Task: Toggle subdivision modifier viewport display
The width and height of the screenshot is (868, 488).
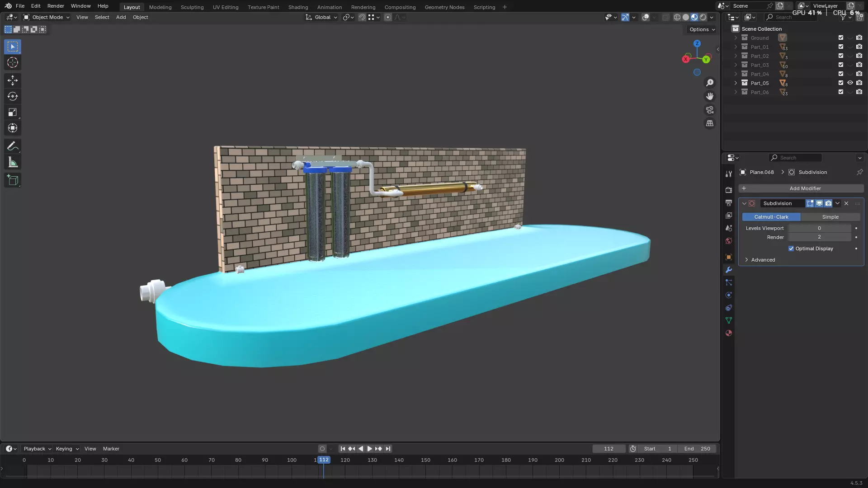Action: click(819, 203)
